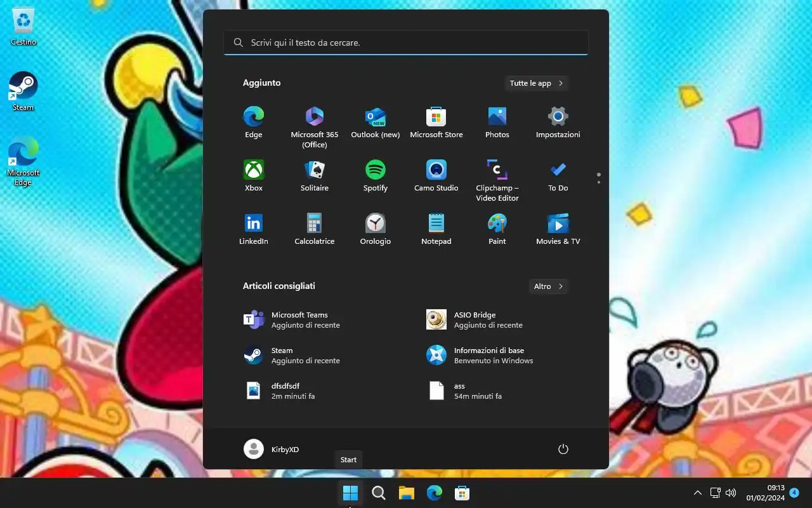Screen dimensions: 812x508
Task: Open Informazioni di base recommendation
Action: coord(497,356)
